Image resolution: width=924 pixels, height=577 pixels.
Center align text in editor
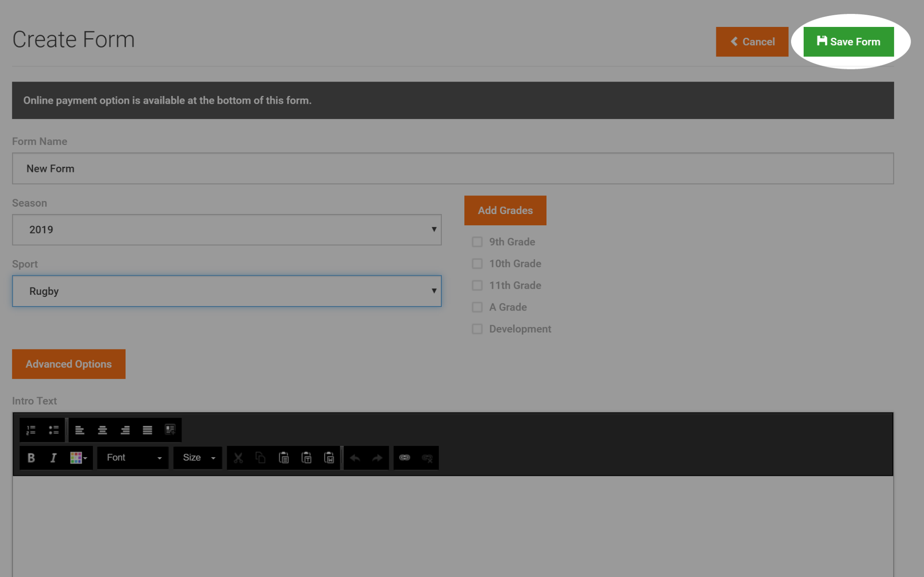point(103,430)
